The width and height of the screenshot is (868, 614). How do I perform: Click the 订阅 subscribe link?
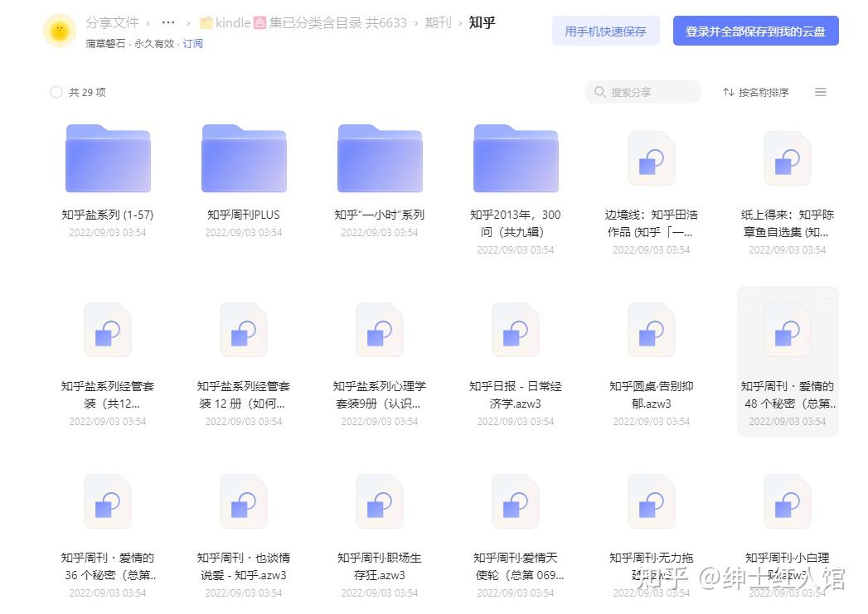[x=192, y=44]
